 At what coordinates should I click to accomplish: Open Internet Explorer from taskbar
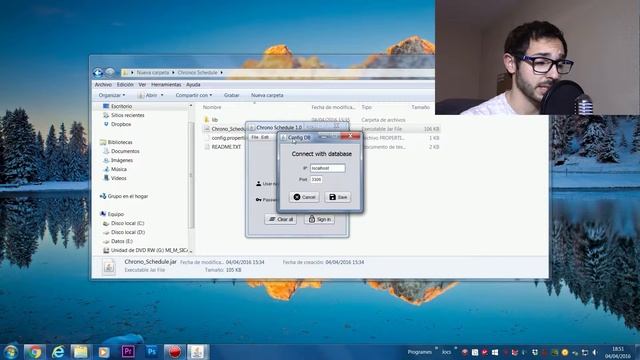tap(58, 352)
